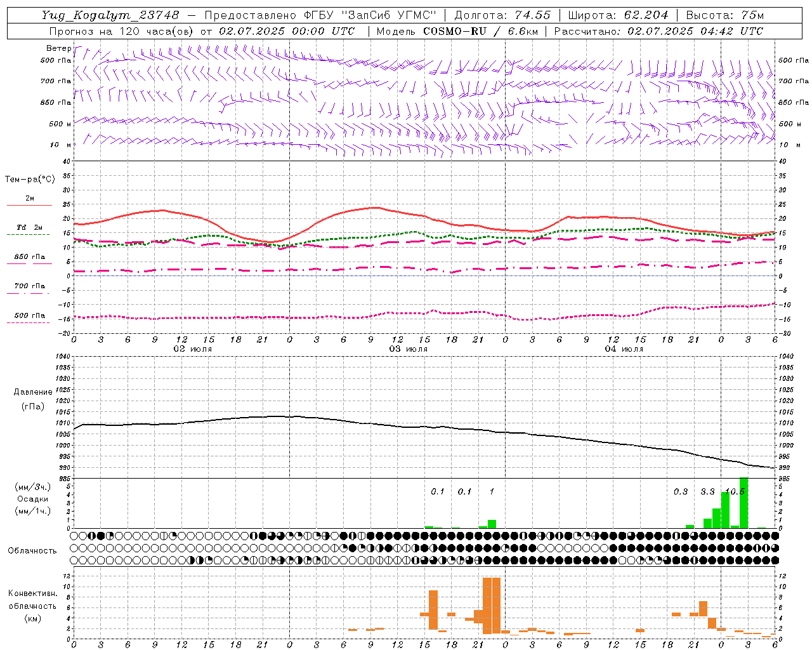The image size is (812, 650).
Task: Select the (мм/3ч.) unit label
Action: click(x=32, y=487)
